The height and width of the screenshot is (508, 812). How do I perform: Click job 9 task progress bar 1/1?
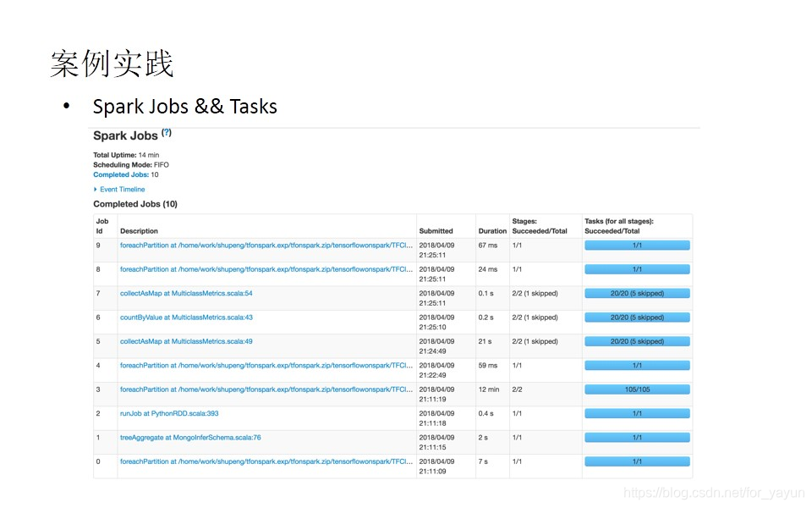[x=637, y=246]
